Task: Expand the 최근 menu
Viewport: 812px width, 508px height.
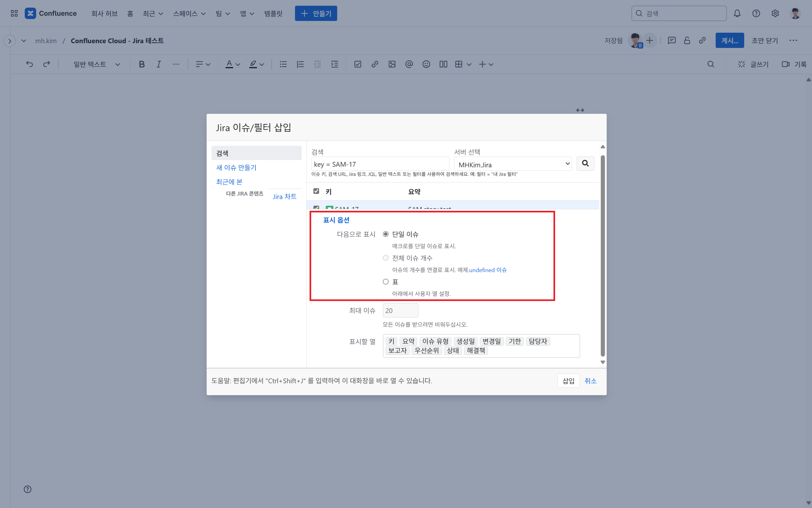Action: (x=153, y=13)
